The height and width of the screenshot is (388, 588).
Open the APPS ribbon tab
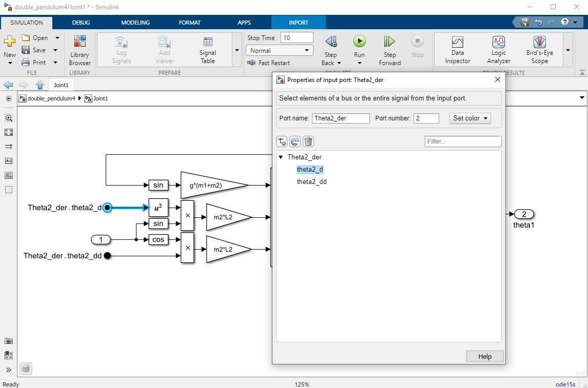click(x=244, y=23)
